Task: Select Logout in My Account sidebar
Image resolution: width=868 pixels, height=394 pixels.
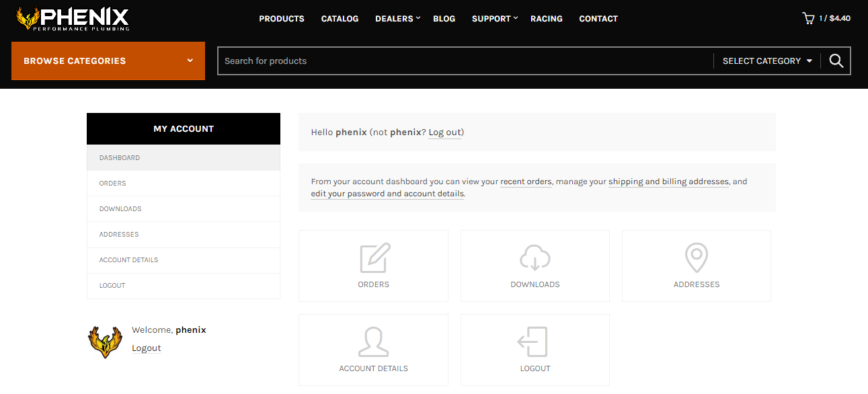Action: coord(184,285)
